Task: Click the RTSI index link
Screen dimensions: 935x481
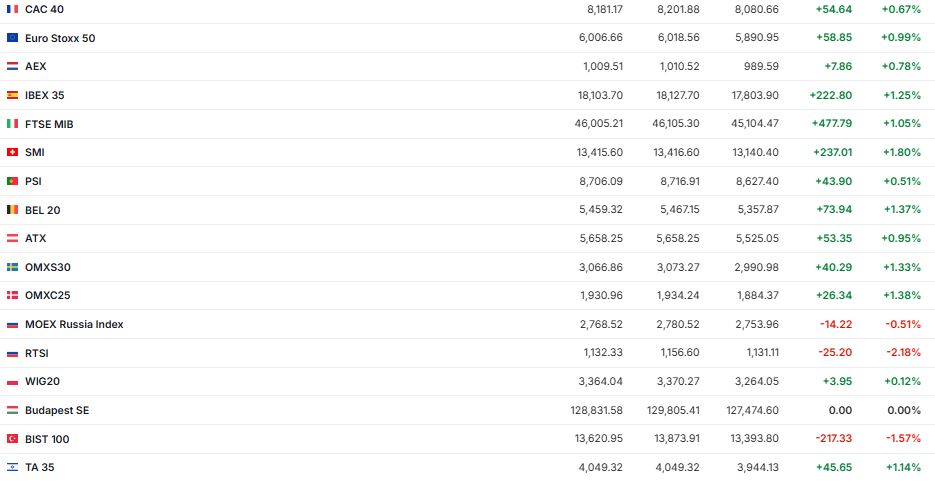Action: 37,353
